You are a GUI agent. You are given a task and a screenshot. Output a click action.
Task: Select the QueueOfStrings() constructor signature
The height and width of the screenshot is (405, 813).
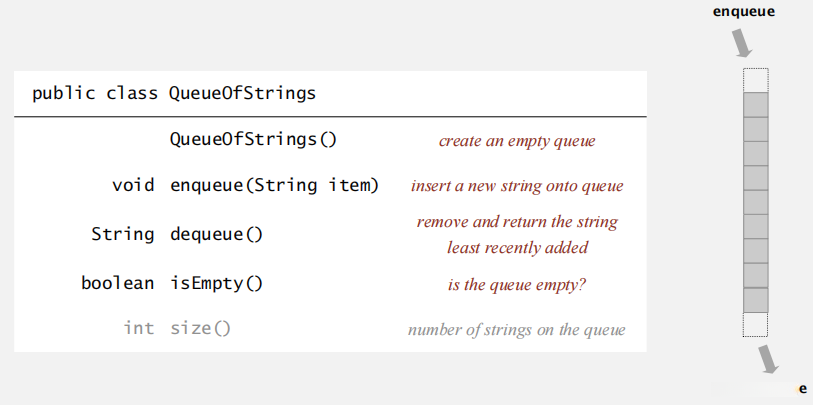tap(253, 139)
